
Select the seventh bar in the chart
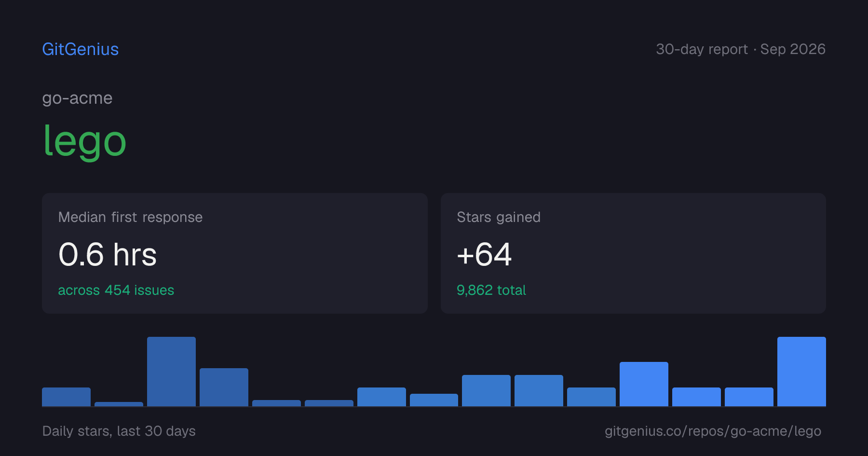click(381, 397)
